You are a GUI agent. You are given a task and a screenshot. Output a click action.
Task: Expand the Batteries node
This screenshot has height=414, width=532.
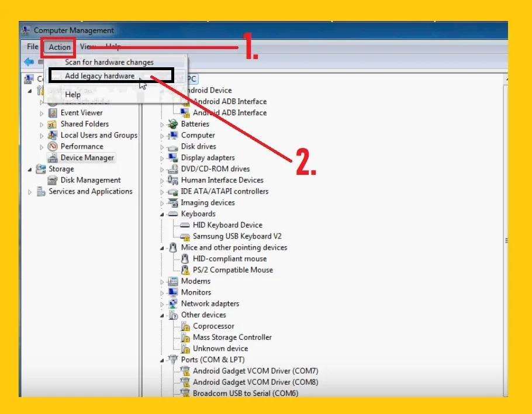tap(162, 123)
